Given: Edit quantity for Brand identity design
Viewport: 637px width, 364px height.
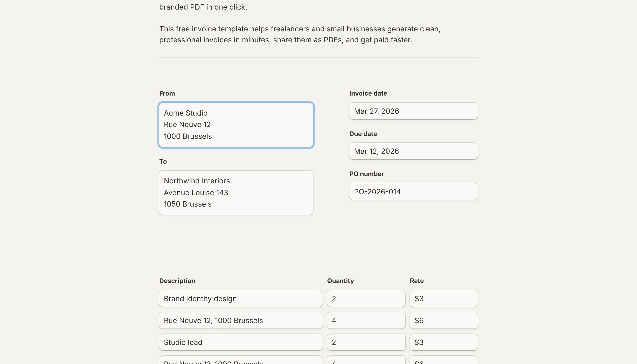Looking at the screenshot, I should tap(366, 298).
